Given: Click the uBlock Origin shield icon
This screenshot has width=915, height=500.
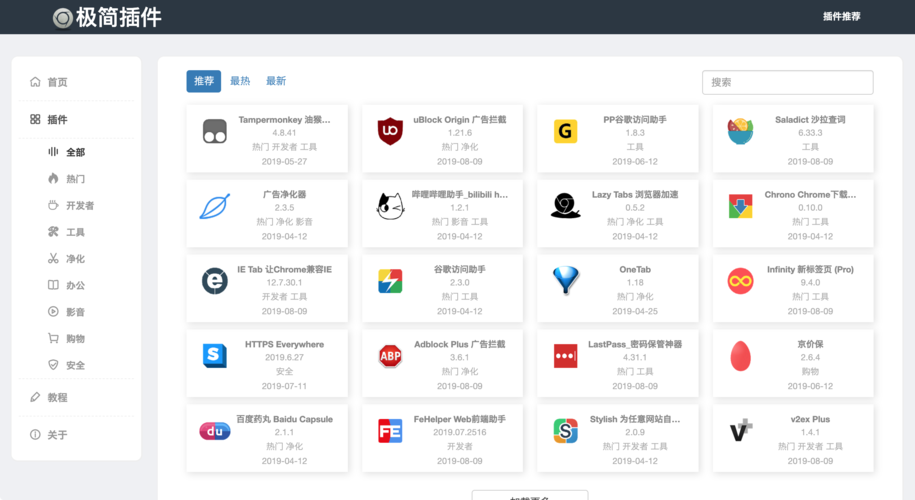Looking at the screenshot, I should point(390,131).
